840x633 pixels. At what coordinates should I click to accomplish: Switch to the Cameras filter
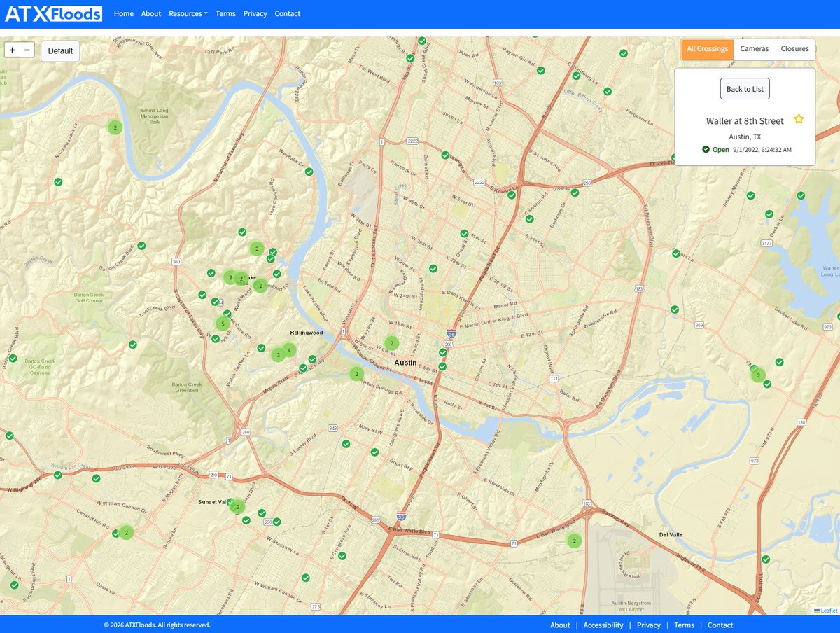[x=755, y=49]
